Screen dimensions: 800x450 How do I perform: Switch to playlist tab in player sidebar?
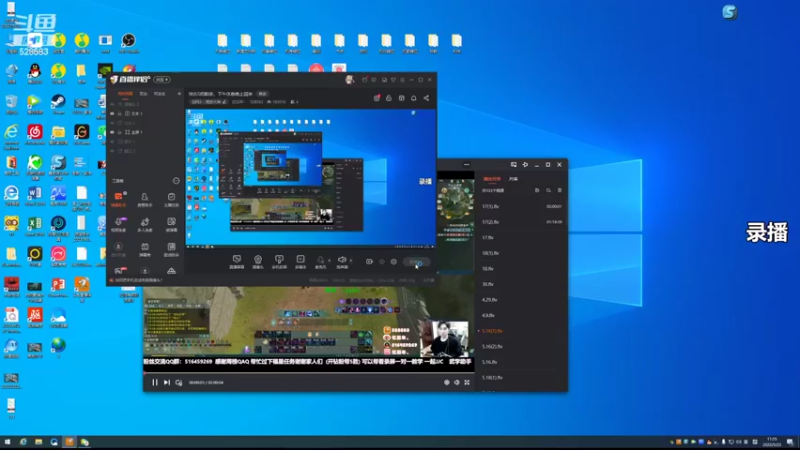pyautogui.click(x=492, y=179)
